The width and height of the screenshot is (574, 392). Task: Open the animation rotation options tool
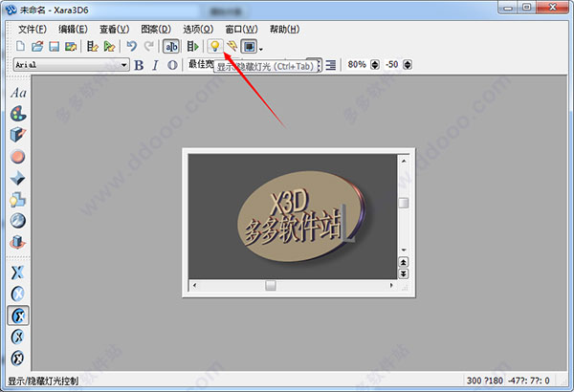[18, 242]
